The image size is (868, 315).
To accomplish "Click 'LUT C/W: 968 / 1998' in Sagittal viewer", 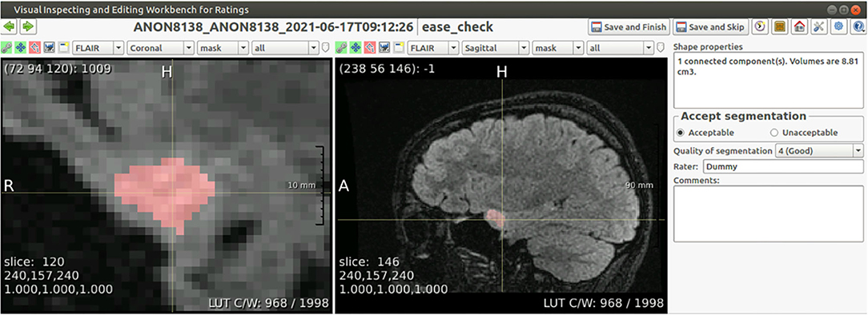I will point(603,303).
